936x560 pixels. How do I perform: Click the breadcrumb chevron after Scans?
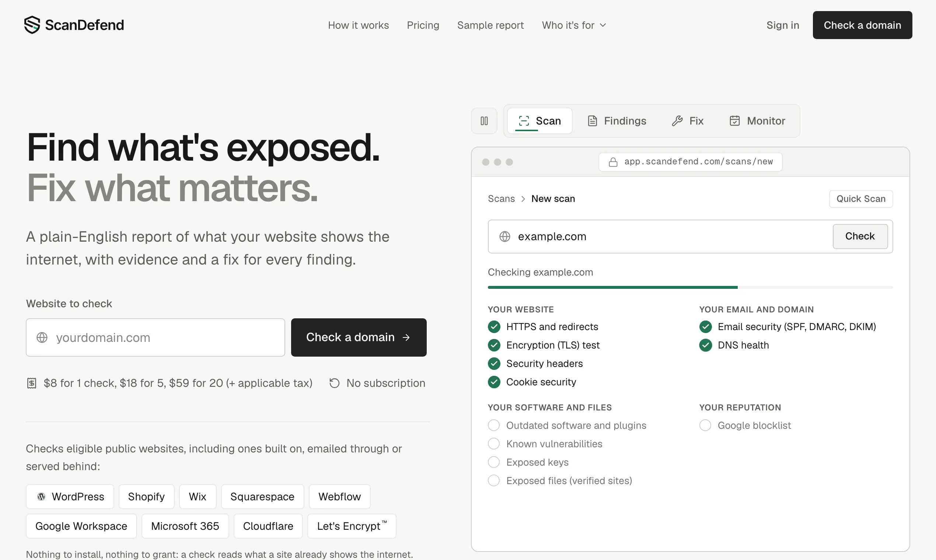tap(523, 199)
